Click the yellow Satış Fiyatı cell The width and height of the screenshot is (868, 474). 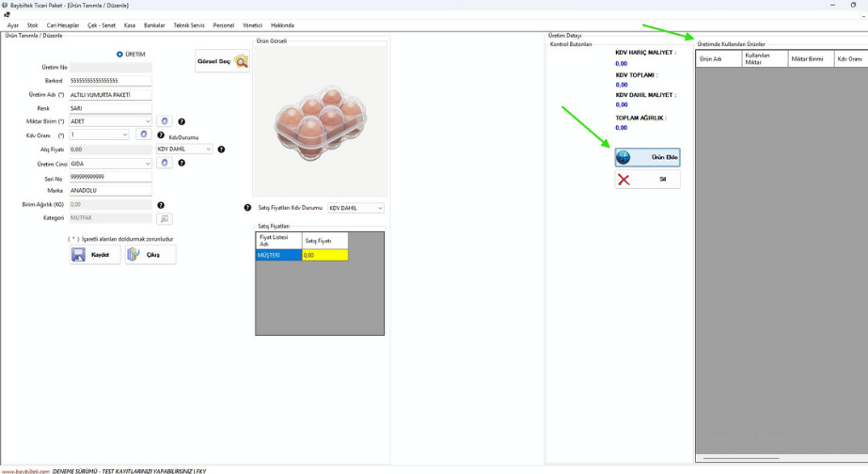coord(324,255)
